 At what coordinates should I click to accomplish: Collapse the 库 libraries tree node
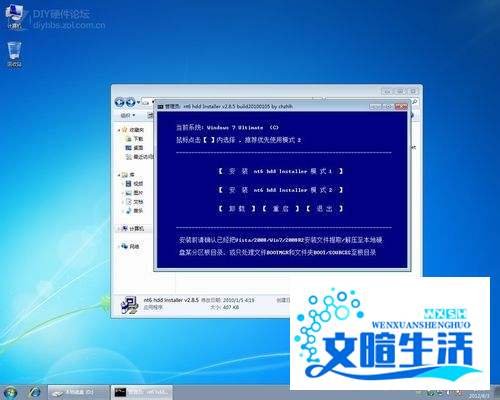pyautogui.click(x=119, y=175)
